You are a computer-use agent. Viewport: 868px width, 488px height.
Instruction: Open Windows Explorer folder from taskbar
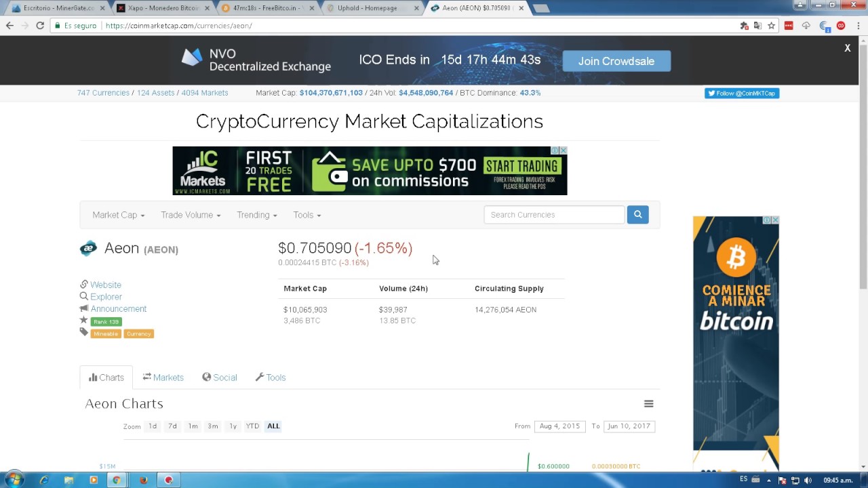click(68, 480)
